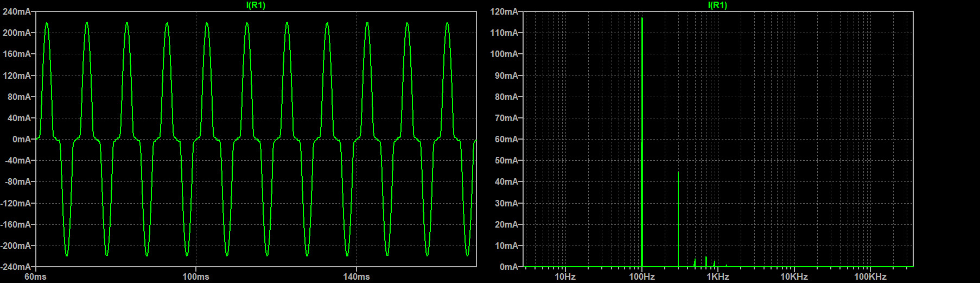Image resolution: width=980 pixels, height=283 pixels.
Task: Click the -240mA axis label
Action: click(x=16, y=267)
